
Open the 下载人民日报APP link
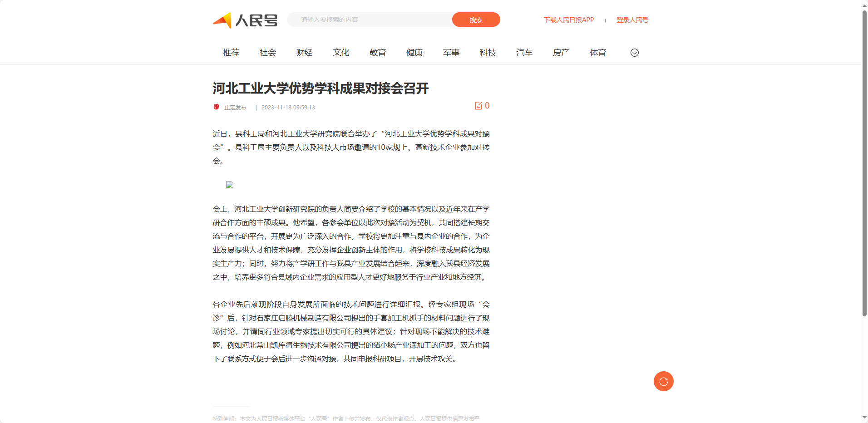(x=569, y=20)
